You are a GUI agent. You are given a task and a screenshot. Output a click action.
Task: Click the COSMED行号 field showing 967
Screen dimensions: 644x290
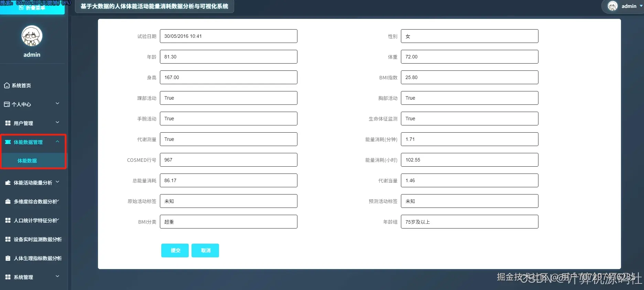click(229, 160)
